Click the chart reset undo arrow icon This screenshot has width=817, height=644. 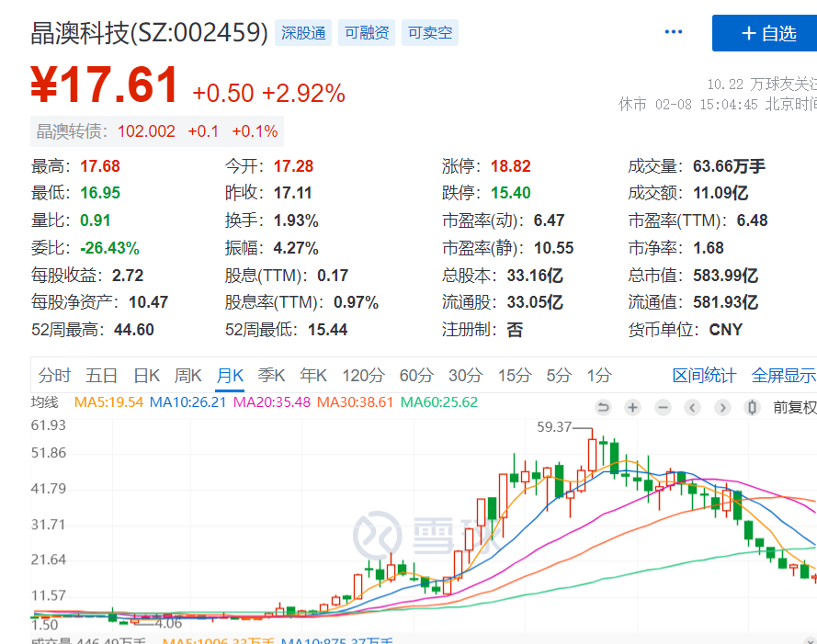tap(604, 407)
